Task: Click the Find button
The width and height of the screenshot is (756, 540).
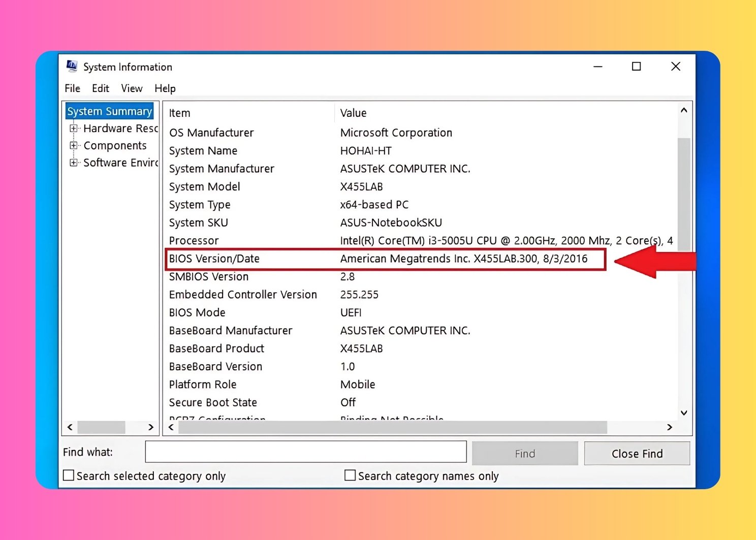Action: [524, 453]
